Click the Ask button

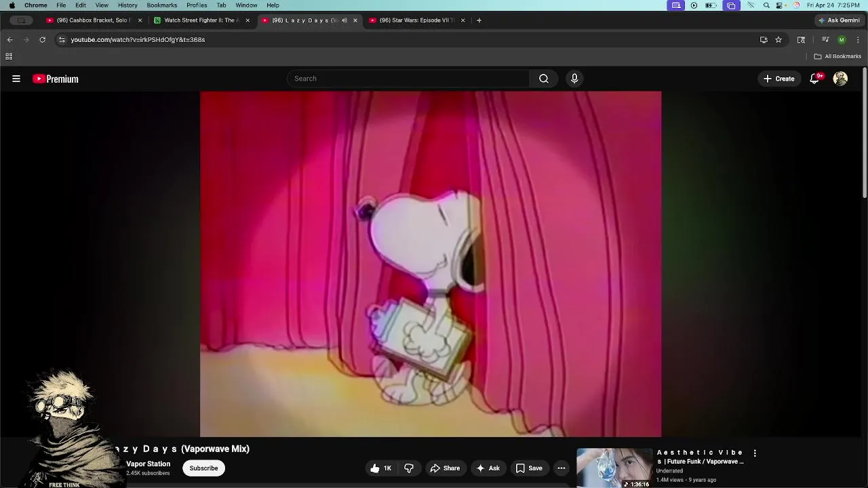(x=488, y=468)
